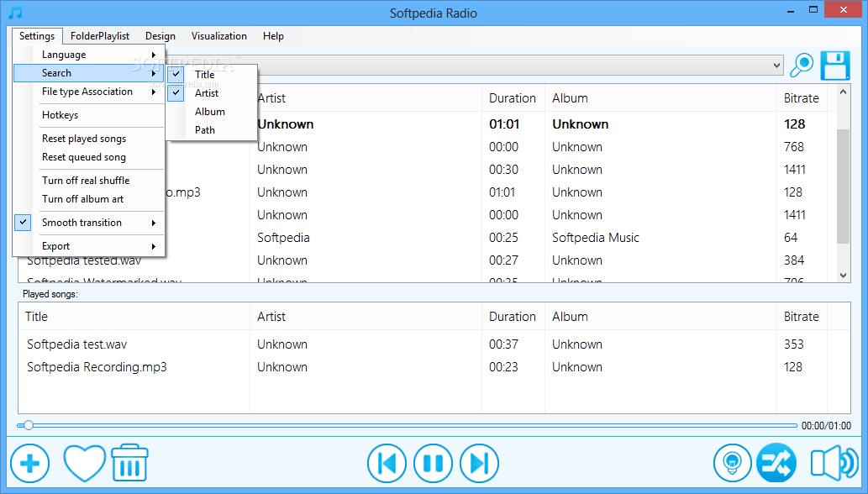This screenshot has height=494, width=868.
Task: Pause playback with the pause button
Action: 433,463
